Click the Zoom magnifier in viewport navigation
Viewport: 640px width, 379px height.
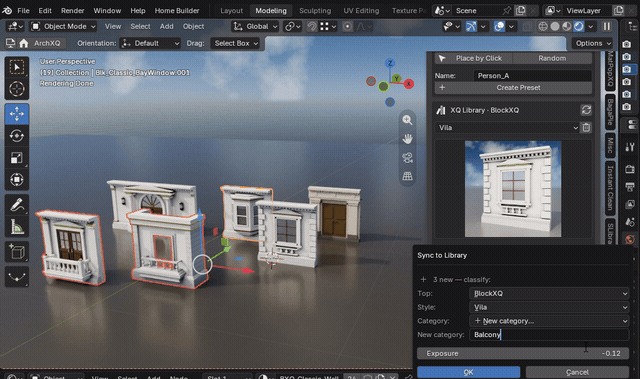pyautogui.click(x=407, y=120)
